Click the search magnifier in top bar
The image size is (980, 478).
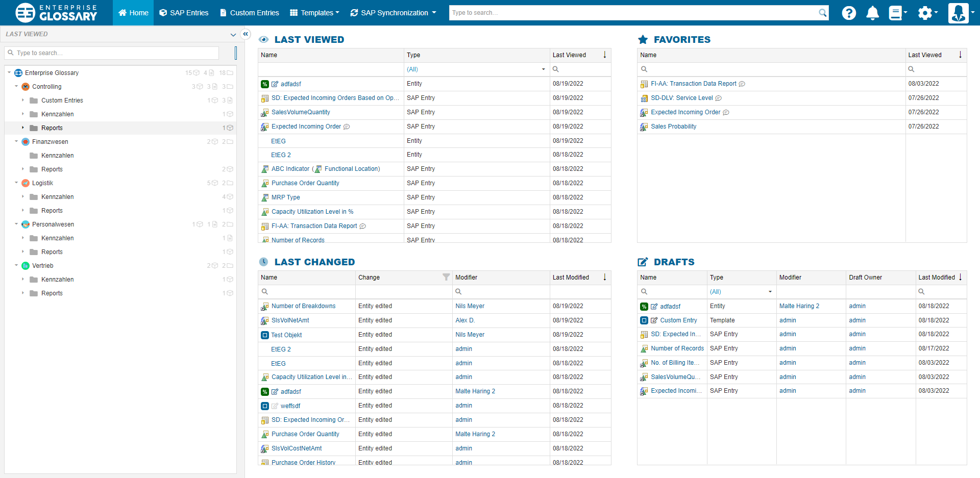pyautogui.click(x=822, y=13)
